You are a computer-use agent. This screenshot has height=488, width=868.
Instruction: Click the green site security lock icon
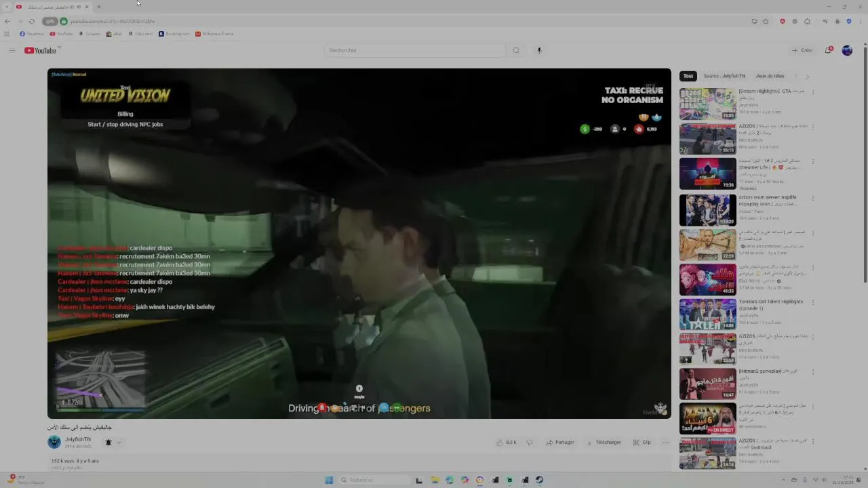[x=64, y=21]
